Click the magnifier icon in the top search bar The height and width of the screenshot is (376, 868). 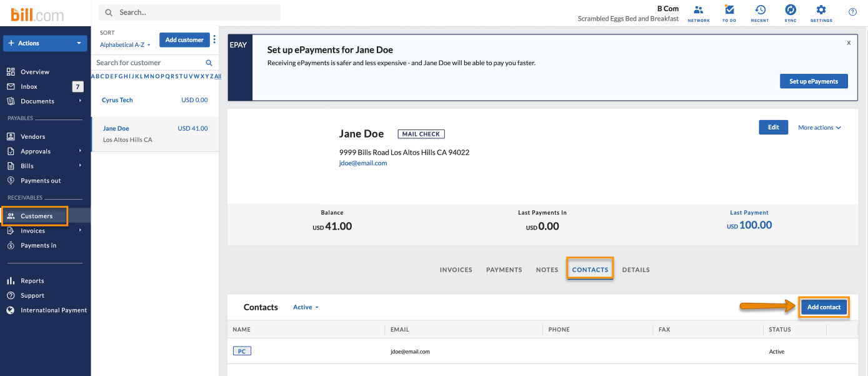coord(109,13)
